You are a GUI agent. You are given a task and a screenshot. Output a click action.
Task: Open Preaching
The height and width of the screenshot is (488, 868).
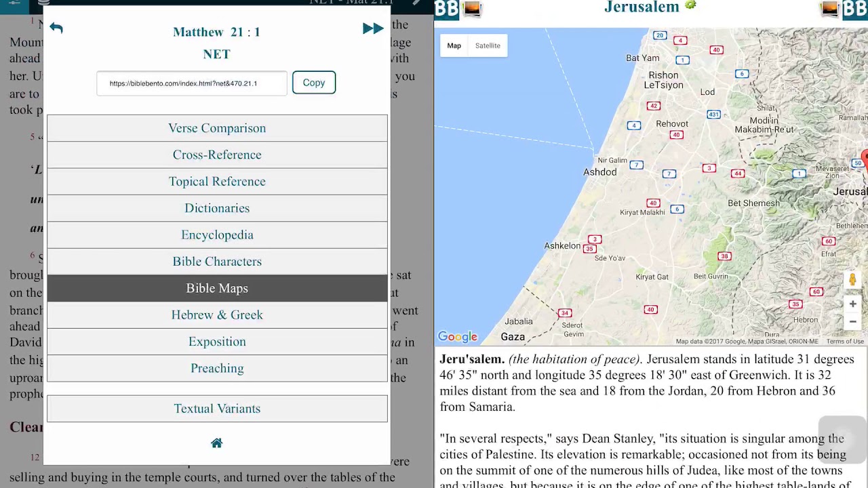pyautogui.click(x=217, y=368)
